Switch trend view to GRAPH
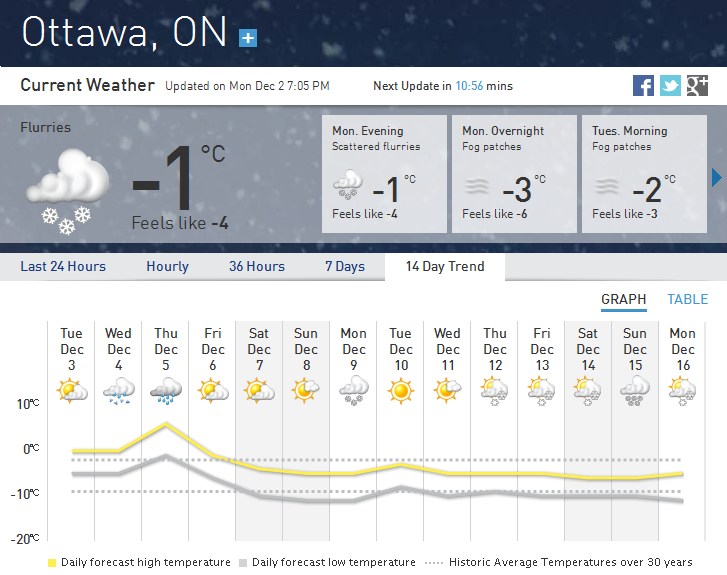The width and height of the screenshot is (727, 575). point(623,299)
